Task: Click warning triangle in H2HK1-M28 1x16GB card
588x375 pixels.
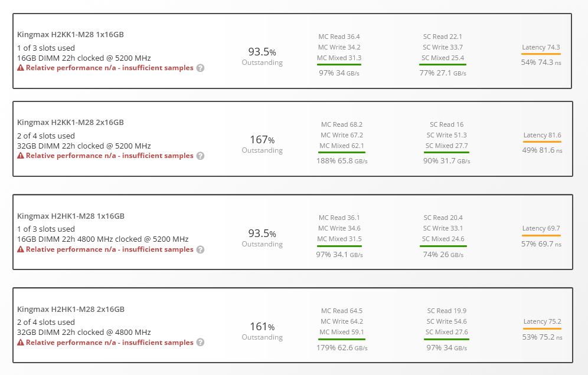Action: (x=21, y=249)
